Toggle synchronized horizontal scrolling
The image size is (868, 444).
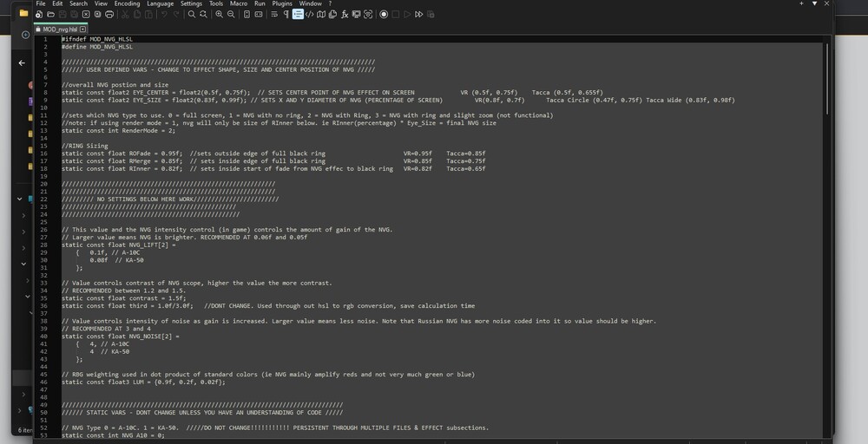click(259, 15)
